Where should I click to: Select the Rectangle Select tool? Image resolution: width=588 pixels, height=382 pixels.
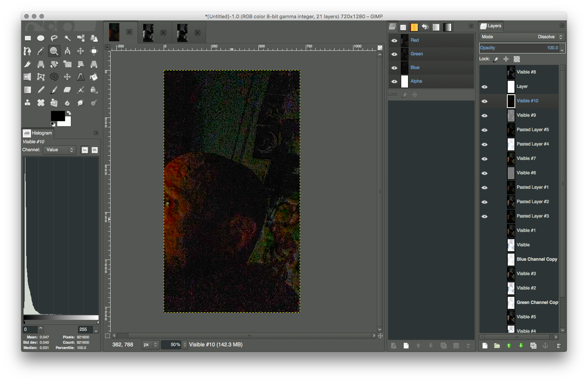click(x=28, y=38)
